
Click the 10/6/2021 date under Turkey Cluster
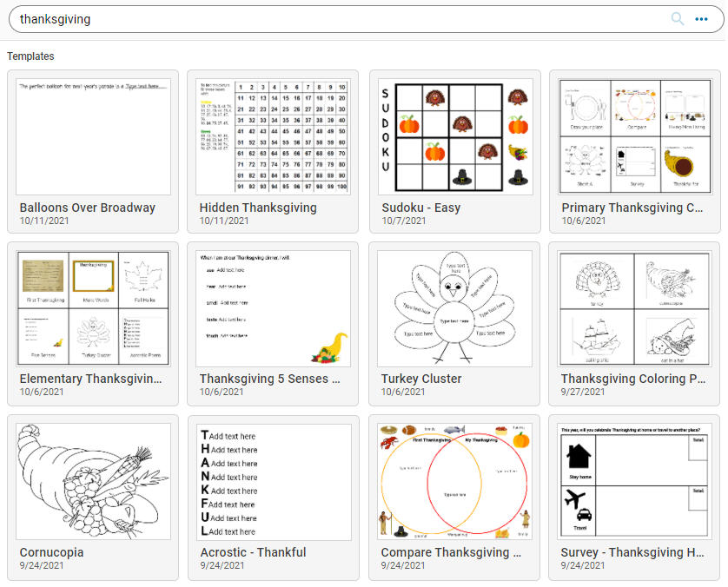pyautogui.click(x=403, y=392)
